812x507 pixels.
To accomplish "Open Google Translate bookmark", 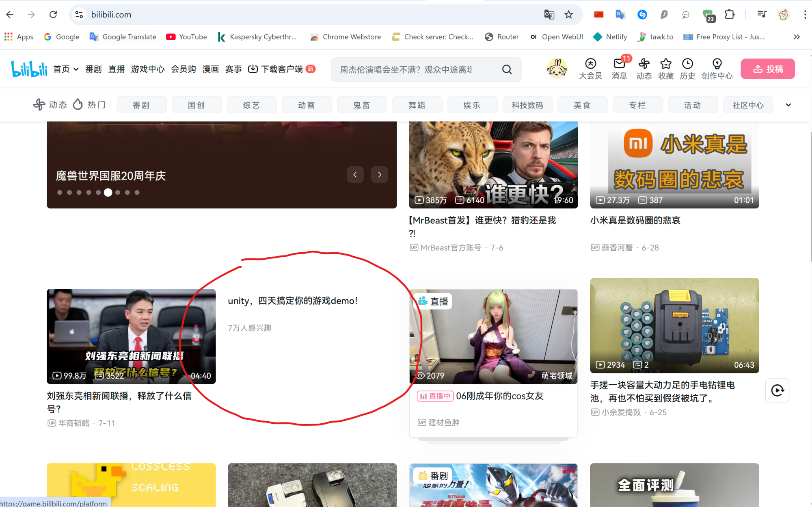I will tap(123, 37).
